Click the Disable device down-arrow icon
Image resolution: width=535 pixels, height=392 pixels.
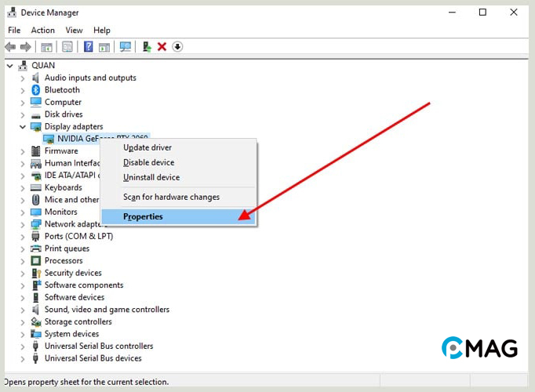[x=177, y=47]
